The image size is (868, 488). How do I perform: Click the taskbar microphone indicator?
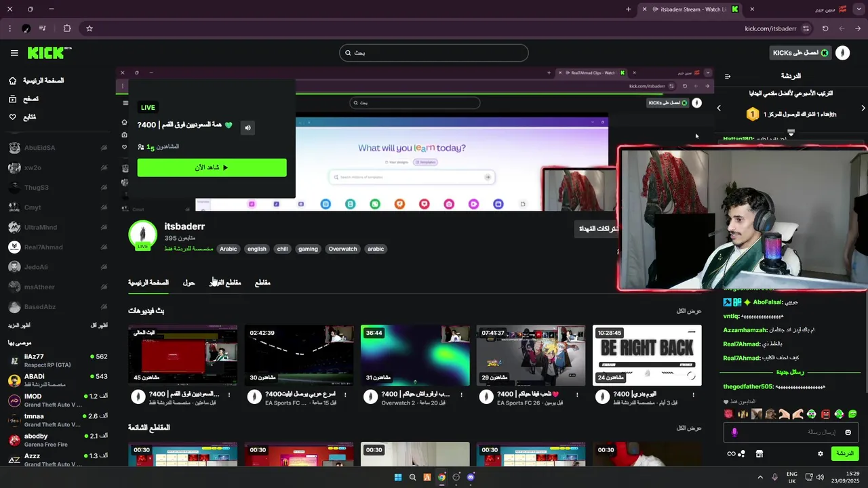774,477
